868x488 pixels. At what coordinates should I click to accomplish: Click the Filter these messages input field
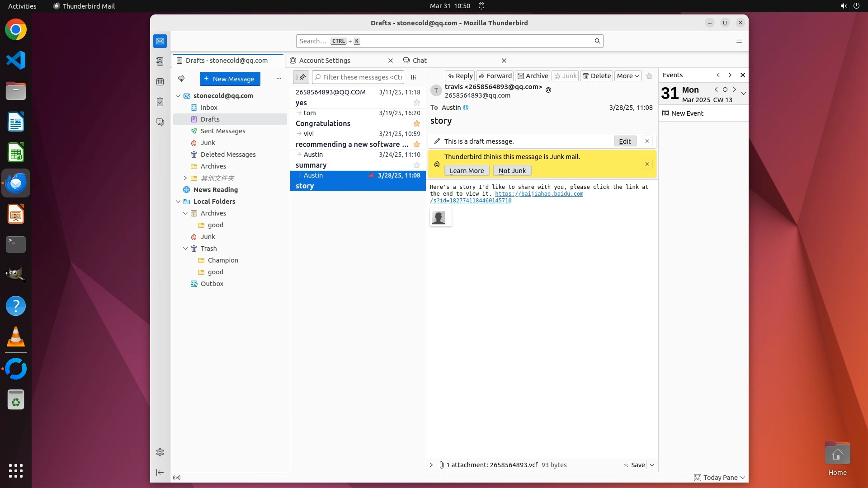(362, 77)
